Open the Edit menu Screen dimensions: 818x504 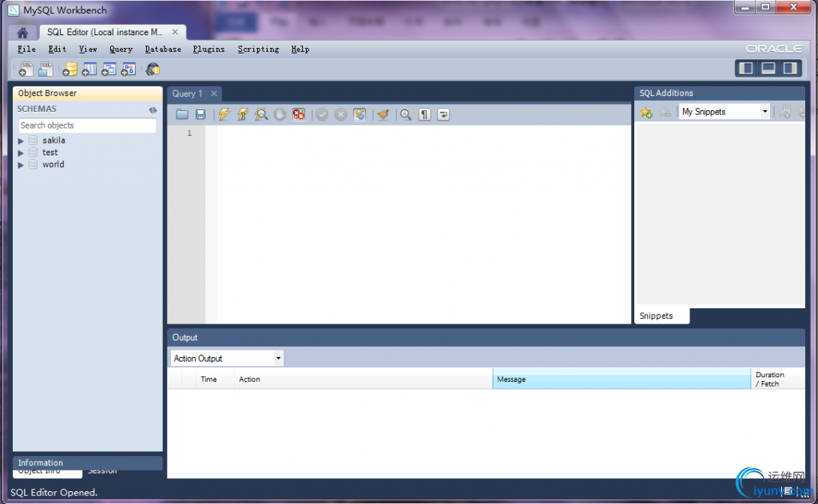(58, 49)
